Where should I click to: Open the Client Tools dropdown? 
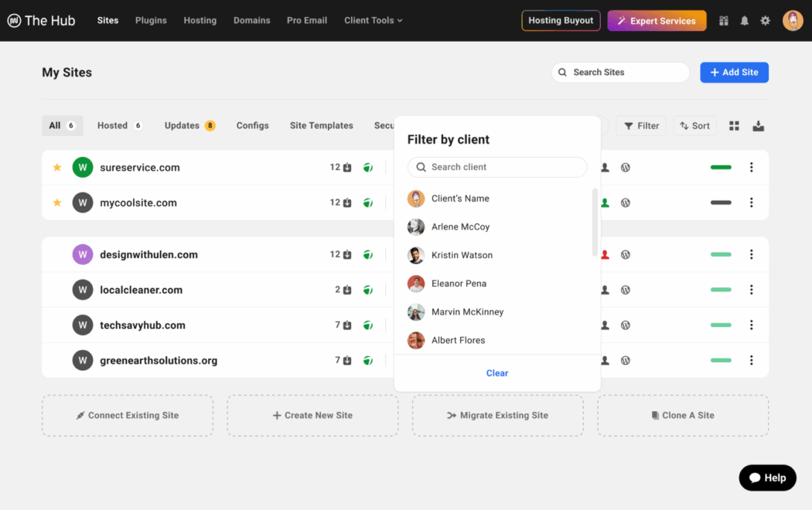pos(373,20)
